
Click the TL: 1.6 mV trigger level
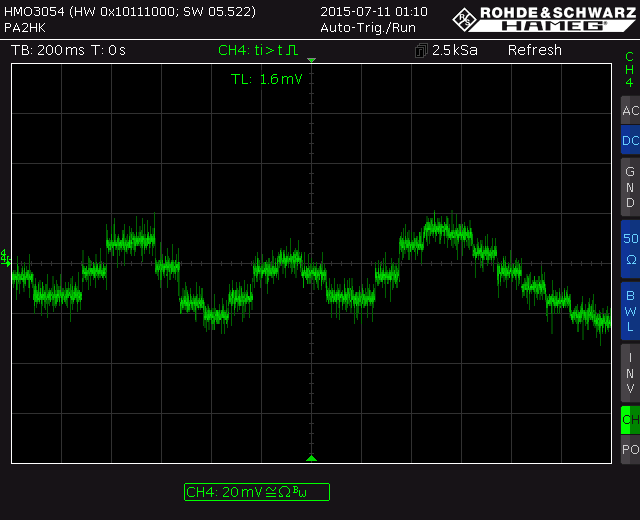coord(266,79)
